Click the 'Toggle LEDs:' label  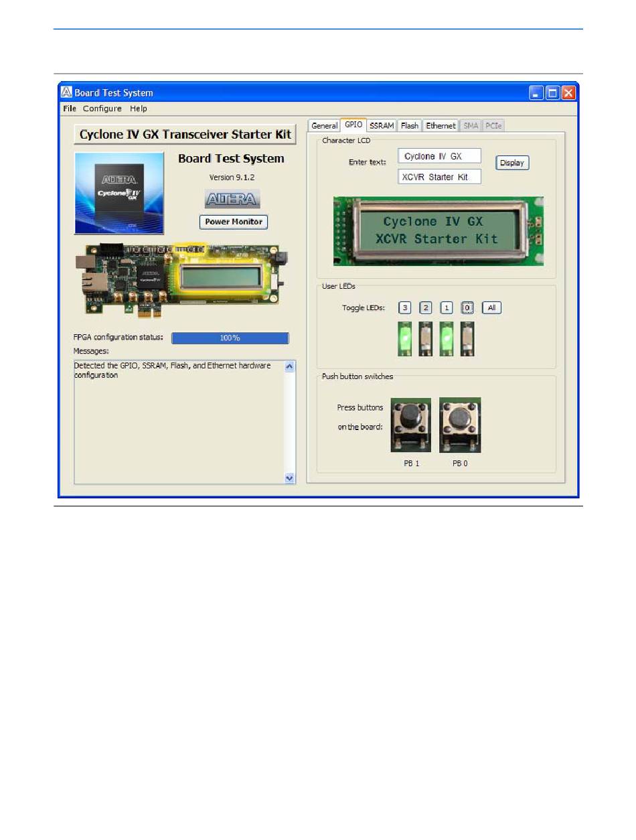click(365, 309)
